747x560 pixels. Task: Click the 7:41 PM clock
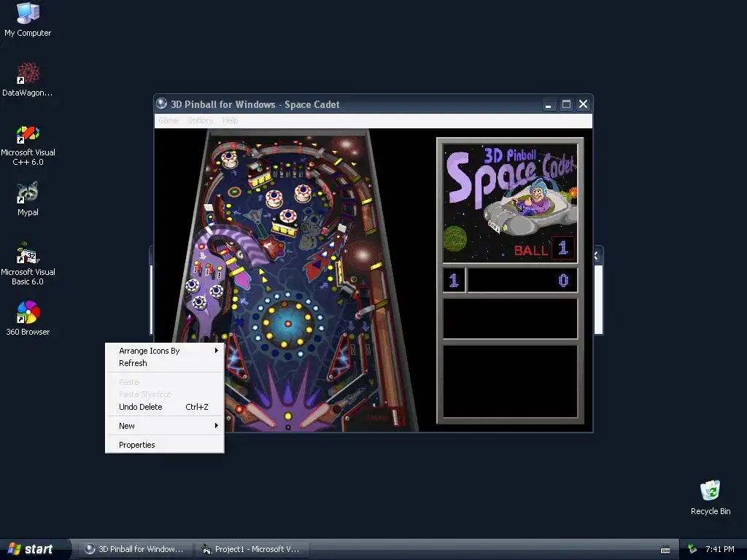(719, 549)
